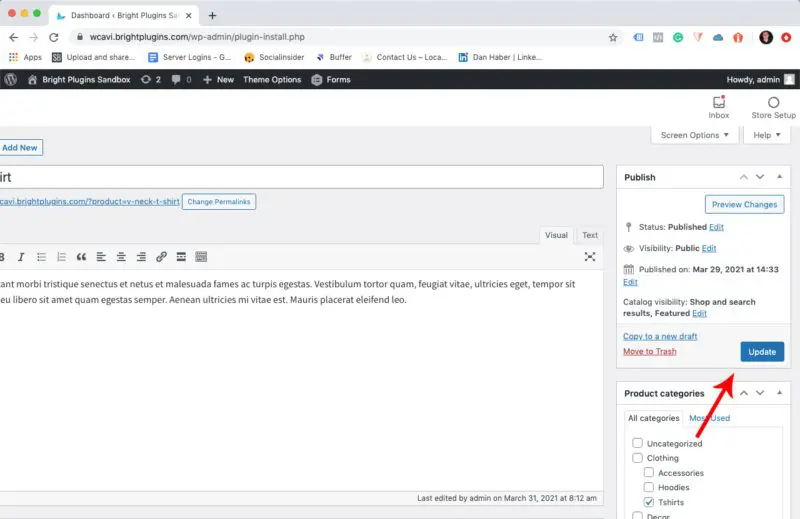Screen dimensions: 800x519
Task: Show the toolbar toggle (kitchen sink)
Action: click(x=201, y=257)
